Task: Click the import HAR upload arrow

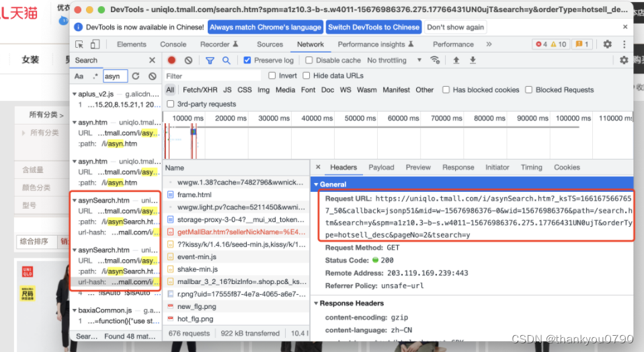Action: pyautogui.click(x=456, y=60)
